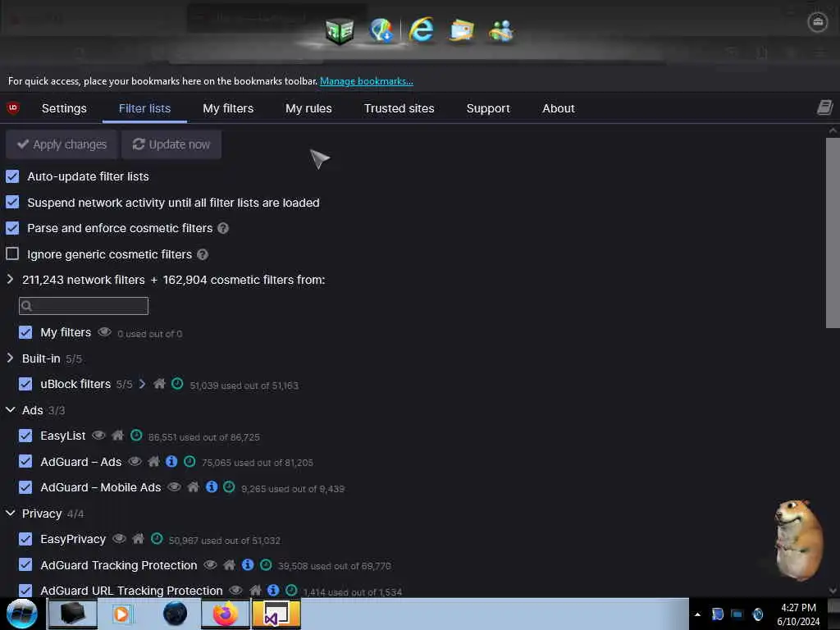The width and height of the screenshot is (840, 630).
Task: Open media player taskbar icon
Action: pyautogui.click(x=122, y=614)
